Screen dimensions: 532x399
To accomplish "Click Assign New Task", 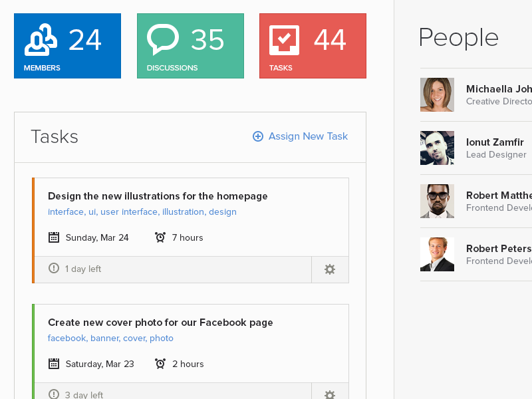I will pos(308,136).
